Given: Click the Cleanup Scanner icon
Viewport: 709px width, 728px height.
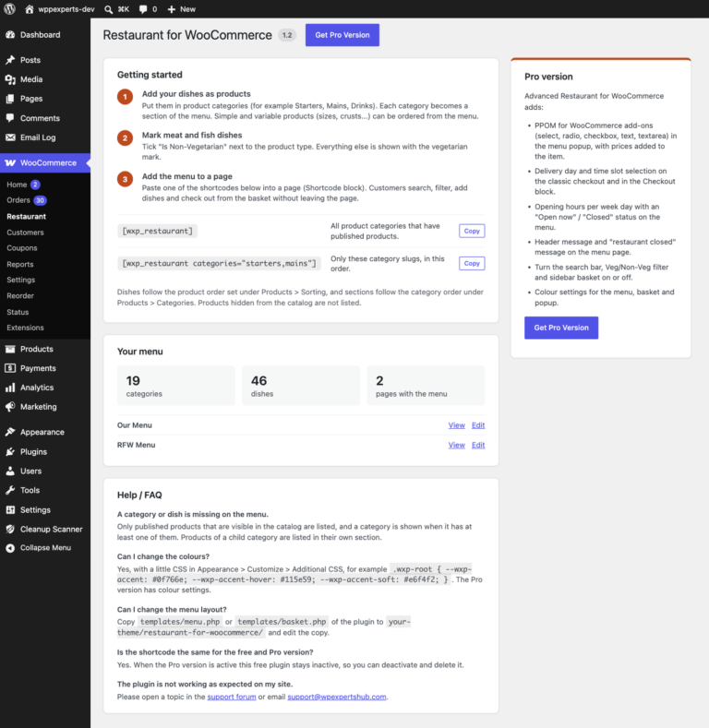Looking at the screenshot, I should 10,530.
